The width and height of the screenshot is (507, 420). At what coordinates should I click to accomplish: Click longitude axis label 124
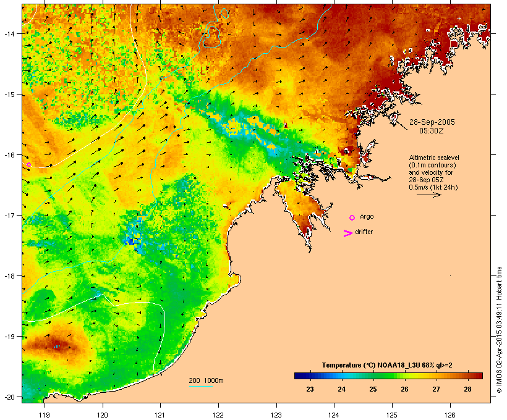(334, 415)
